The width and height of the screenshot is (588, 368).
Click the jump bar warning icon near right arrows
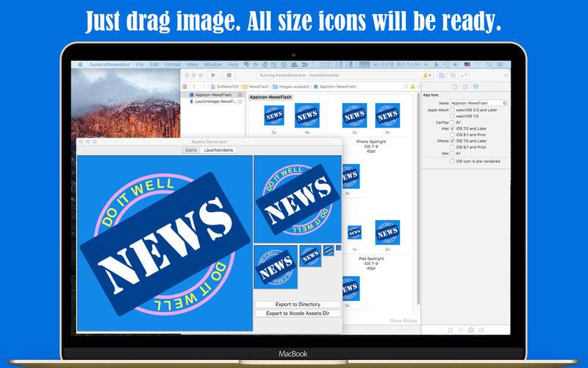pos(412,86)
